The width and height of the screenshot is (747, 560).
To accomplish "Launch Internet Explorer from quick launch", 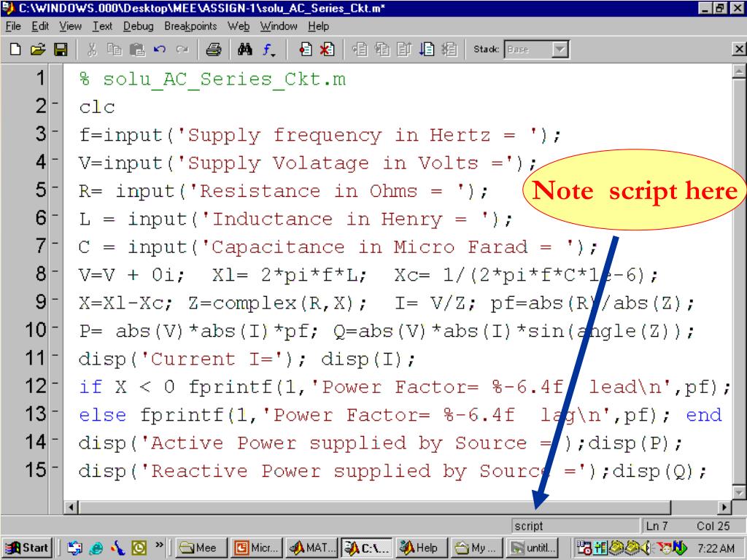I will pyautogui.click(x=96, y=548).
